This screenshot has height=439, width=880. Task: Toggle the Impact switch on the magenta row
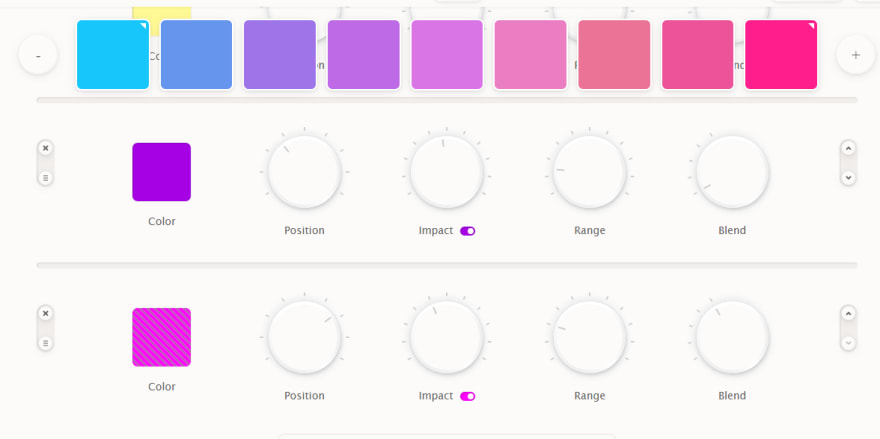[468, 396]
